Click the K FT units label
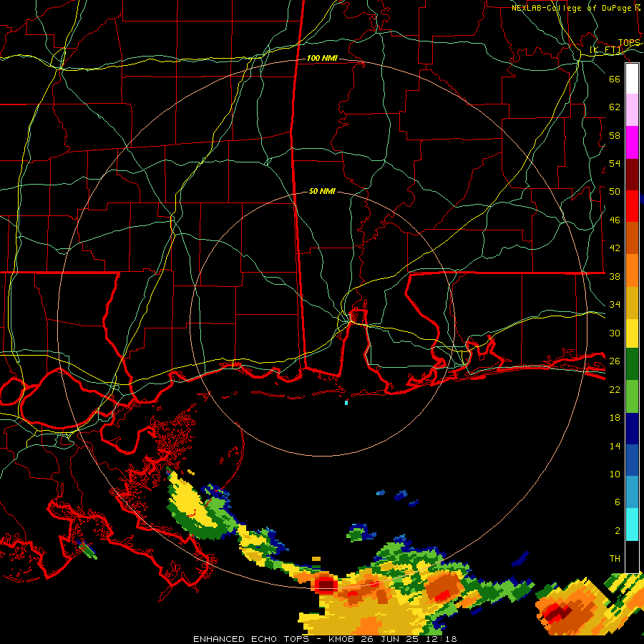Viewport: 644px width, 644px height. click(x=606, y=50)
